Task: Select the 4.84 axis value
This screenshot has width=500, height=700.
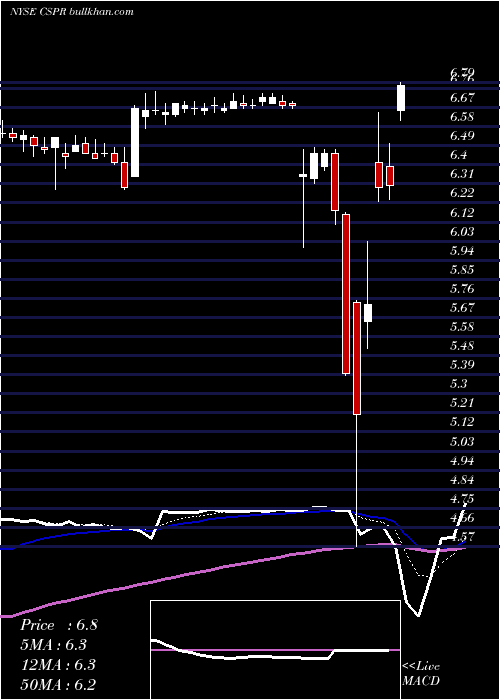Action: click(462, 480)
